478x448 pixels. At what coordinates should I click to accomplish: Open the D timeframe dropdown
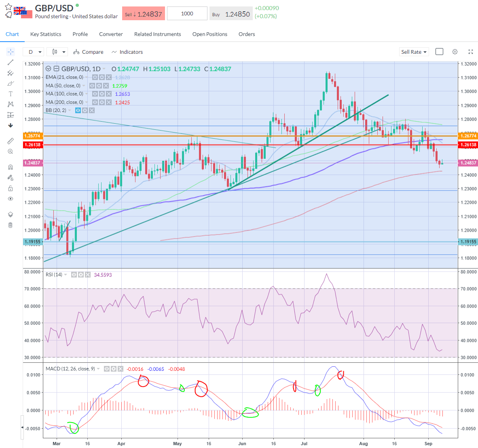(x=33, y=52)
